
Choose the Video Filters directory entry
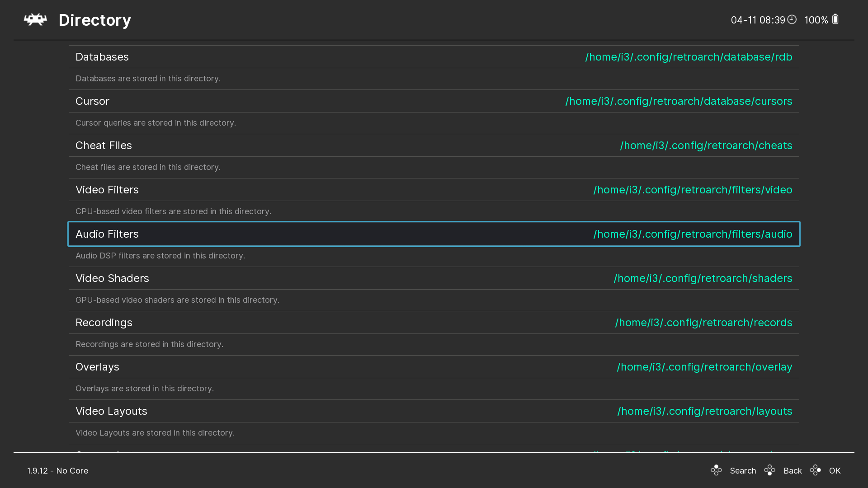click(x=107, y=190)
